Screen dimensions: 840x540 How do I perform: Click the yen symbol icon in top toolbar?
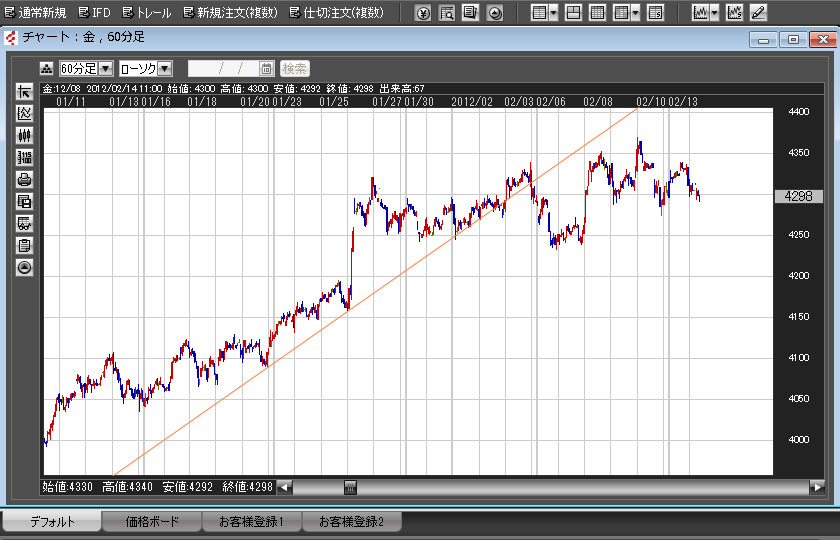coord(423,13)
